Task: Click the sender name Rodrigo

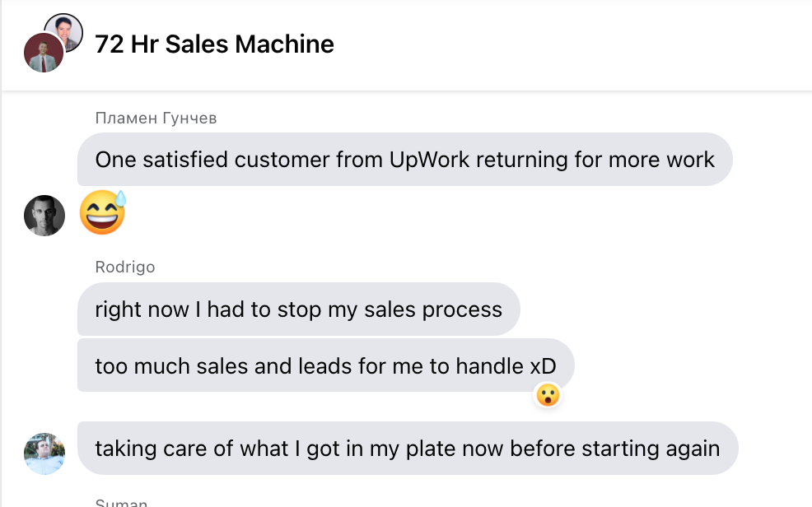Action: point(124,267)
